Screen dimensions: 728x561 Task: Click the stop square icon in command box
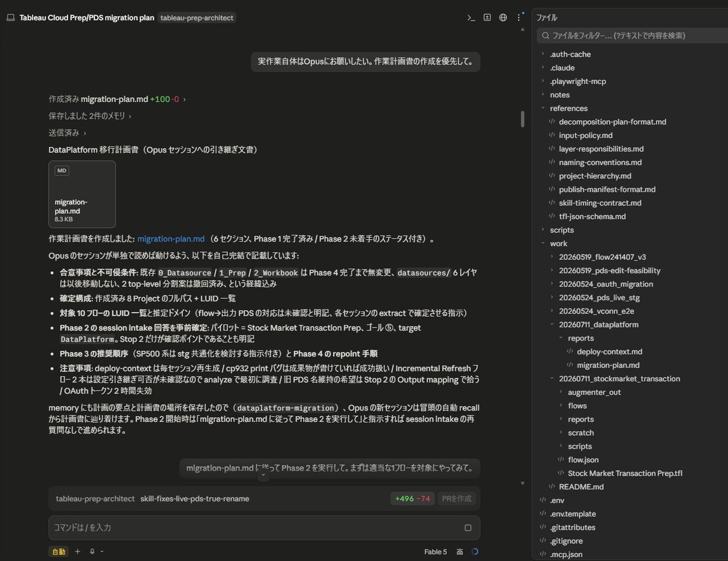tap(468, 528)
